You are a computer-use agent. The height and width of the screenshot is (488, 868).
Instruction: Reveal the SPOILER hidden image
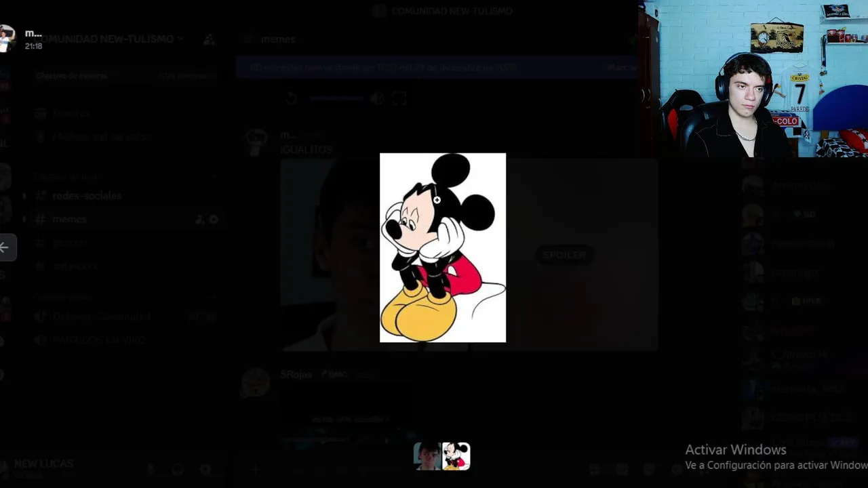pos(564,255)
